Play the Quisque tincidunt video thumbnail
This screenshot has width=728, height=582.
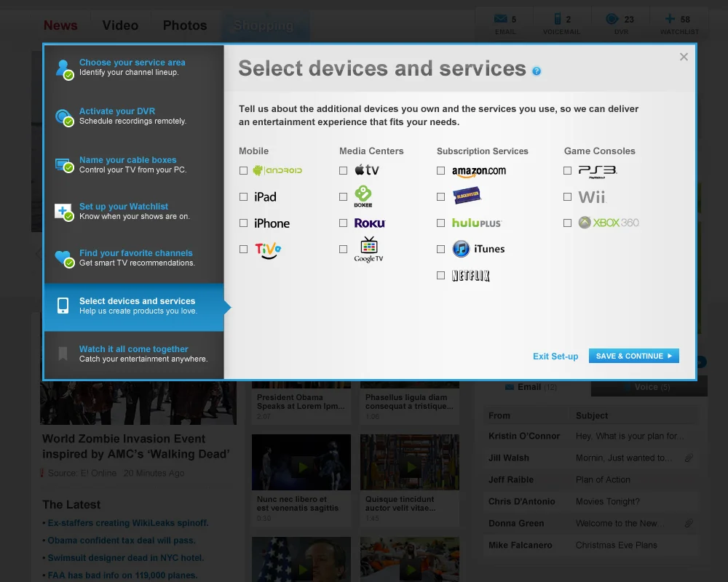409,462
